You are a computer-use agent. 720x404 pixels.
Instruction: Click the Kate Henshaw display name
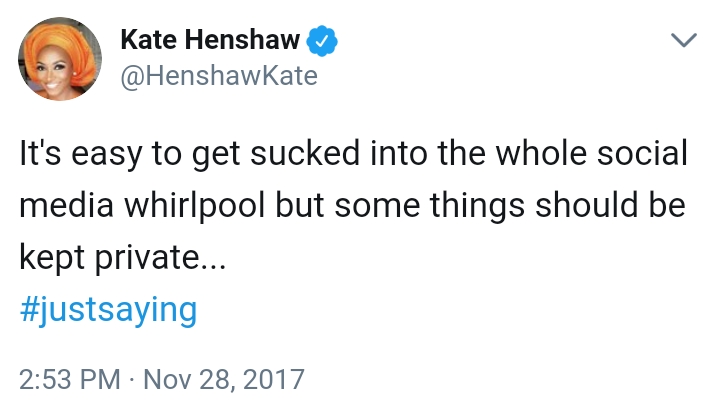pos(209,40)
